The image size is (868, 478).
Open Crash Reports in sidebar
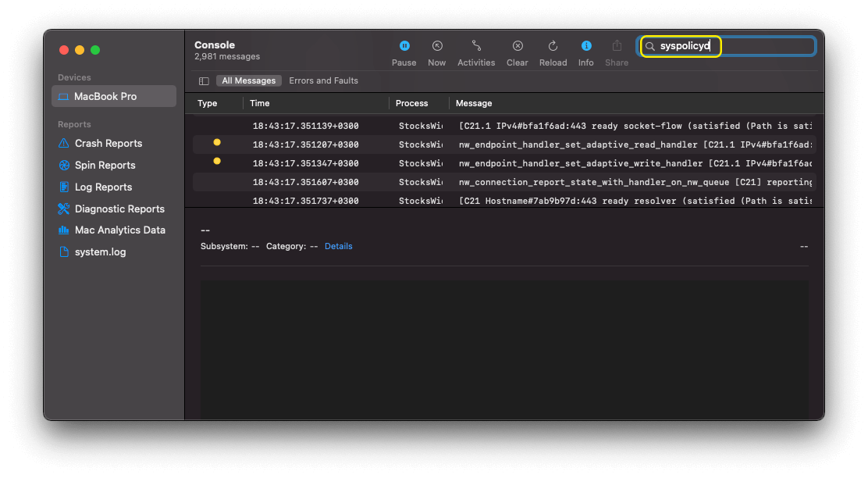click(x=108, y=144)
